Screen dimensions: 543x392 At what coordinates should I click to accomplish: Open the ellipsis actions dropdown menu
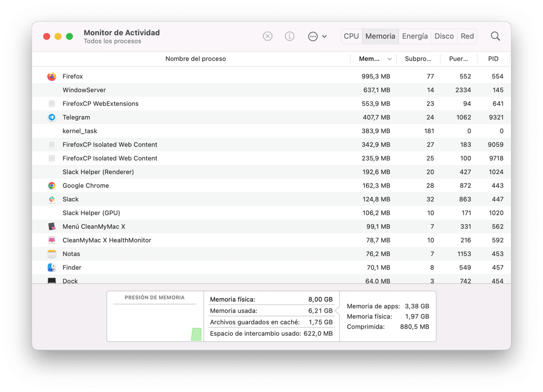(x=317, y=36)
